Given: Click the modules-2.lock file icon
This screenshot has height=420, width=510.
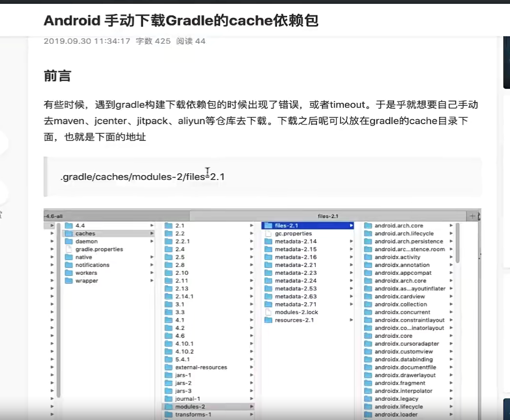Looking at the screenshot, I should click(267, 312).
